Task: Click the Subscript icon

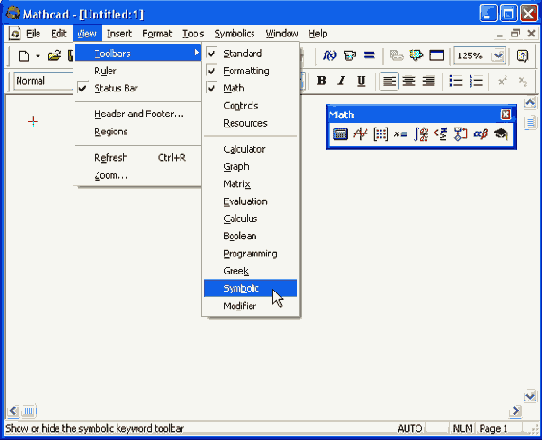Action: point(523,81)
